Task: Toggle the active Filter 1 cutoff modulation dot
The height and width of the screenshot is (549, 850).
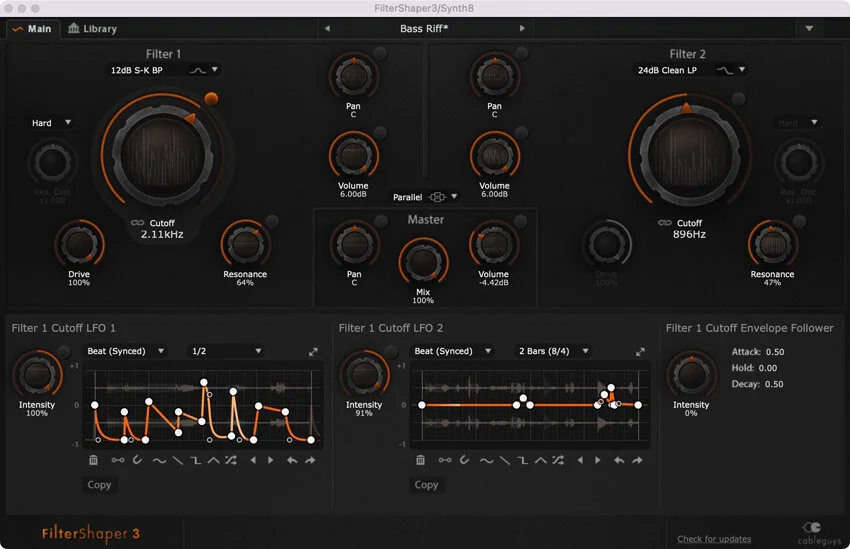Action: pyautogui.click(x=211, y=99)
